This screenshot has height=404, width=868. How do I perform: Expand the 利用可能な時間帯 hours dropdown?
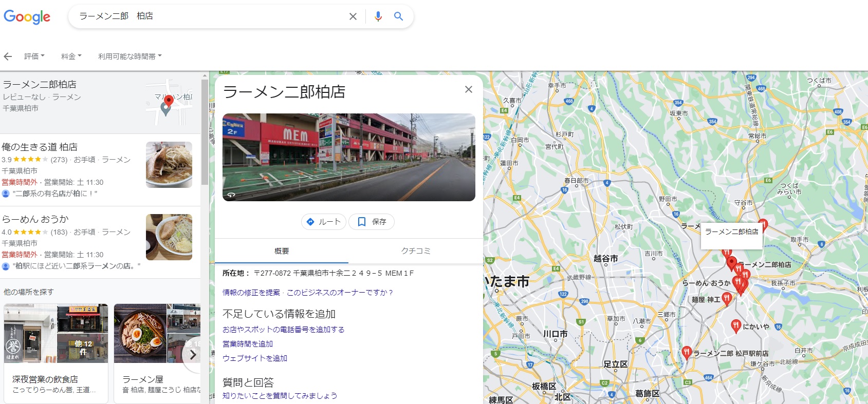(130, 56)
